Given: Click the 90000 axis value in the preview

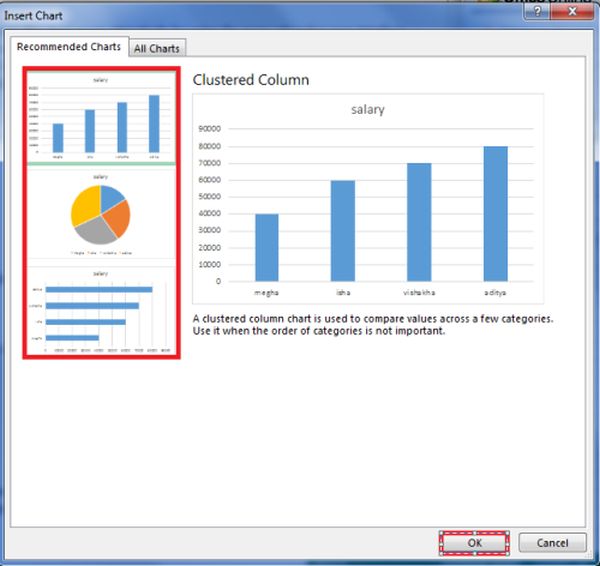Looking at the screenshot, I should [209, 129].
